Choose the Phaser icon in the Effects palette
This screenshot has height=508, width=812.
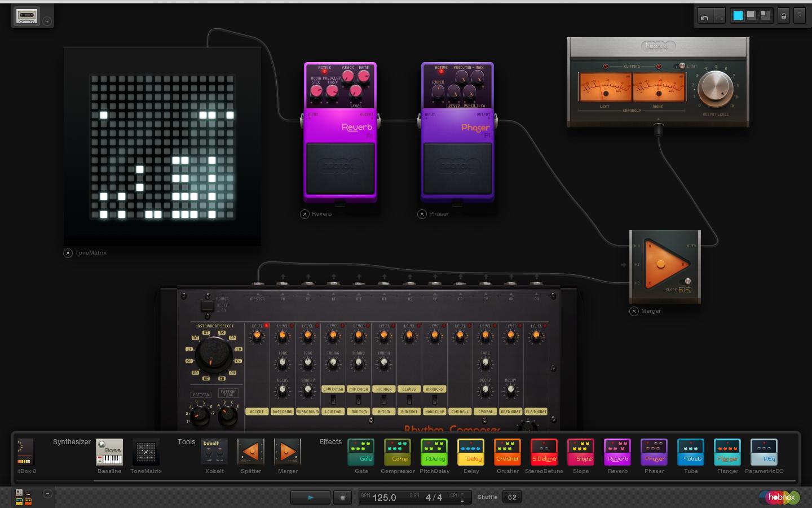point(654,452)
